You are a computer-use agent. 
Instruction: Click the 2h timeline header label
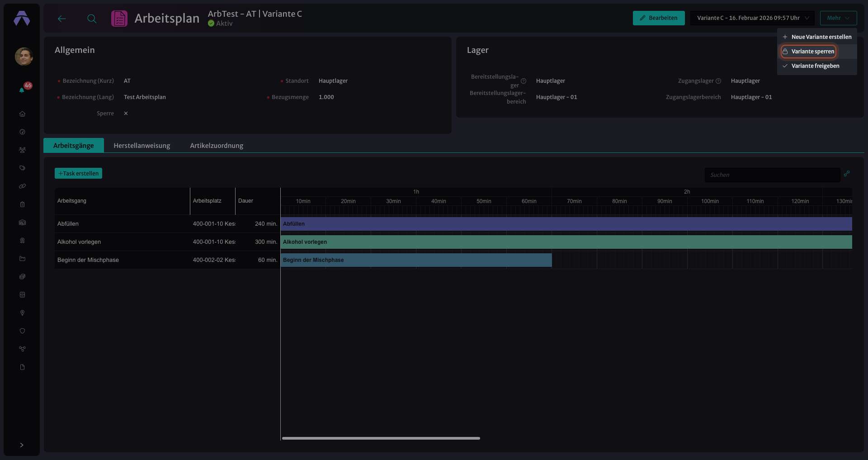[687, 192]
